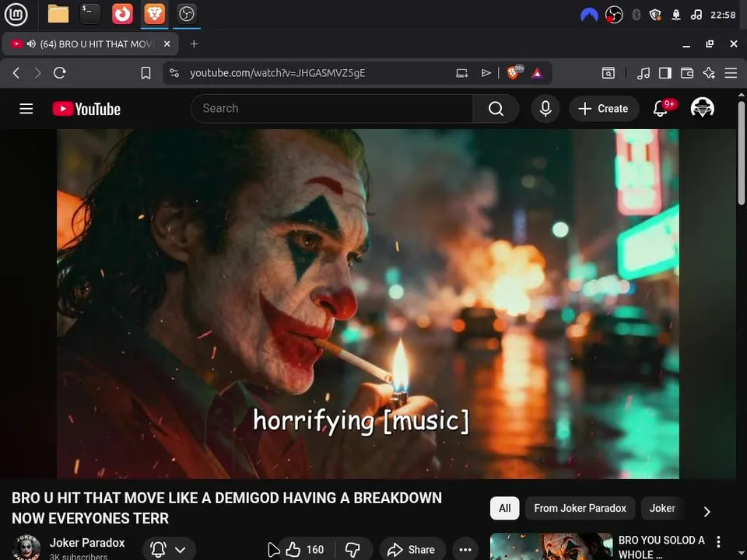Image resolution: width=747 pixels, height=560 pixels.
Task: Select the From Joker Paradox chip
Action: click(x=580, y=508)
